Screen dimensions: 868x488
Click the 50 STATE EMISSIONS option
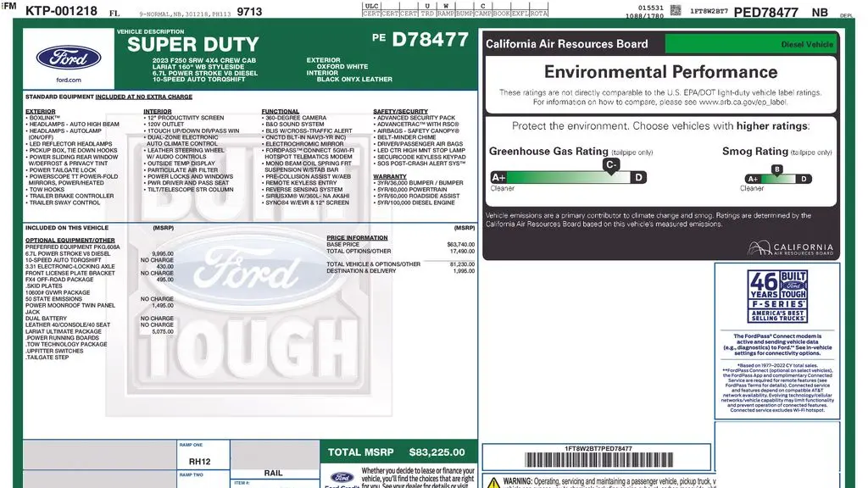tap(53, 299)
